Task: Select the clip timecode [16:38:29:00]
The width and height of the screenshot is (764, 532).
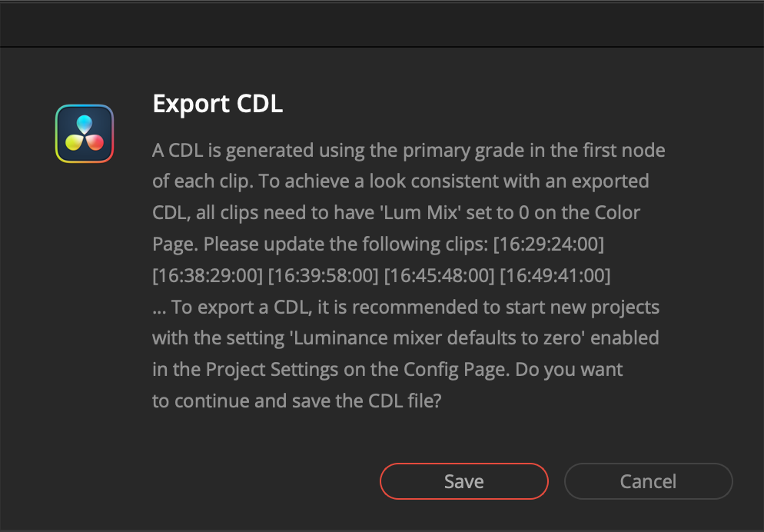Action: (x=208, y=276)
